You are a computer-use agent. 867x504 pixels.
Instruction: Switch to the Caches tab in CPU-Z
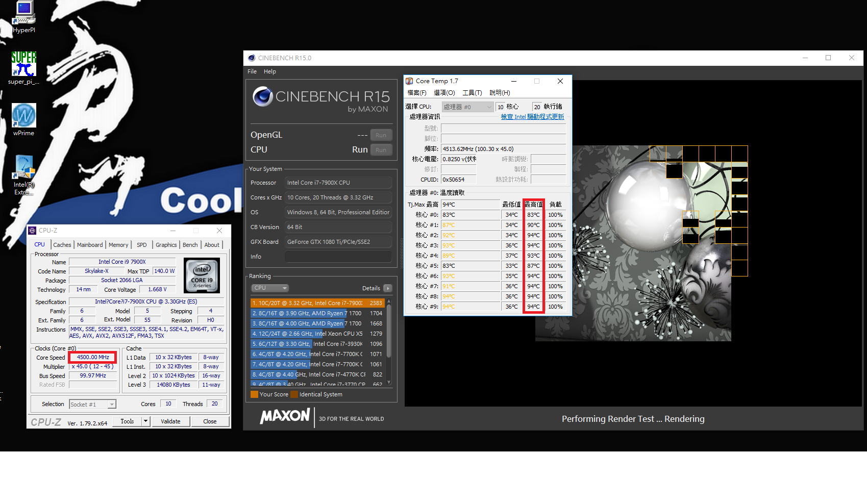tap(62, 245)
